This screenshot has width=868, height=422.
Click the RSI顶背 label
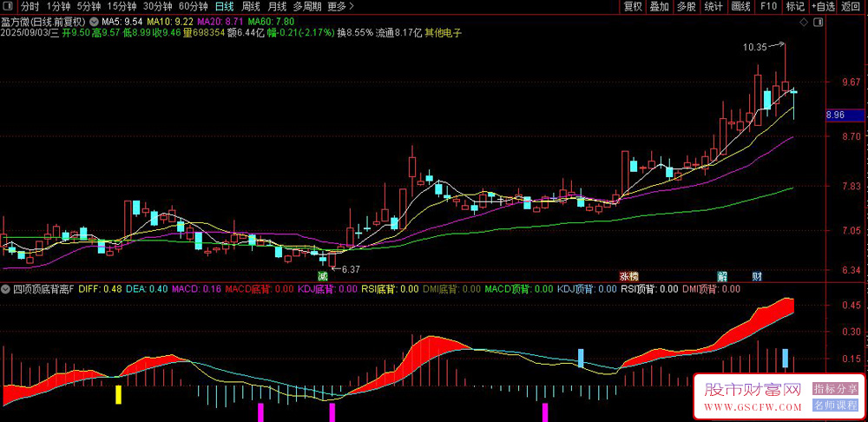(x=649, y=288)
